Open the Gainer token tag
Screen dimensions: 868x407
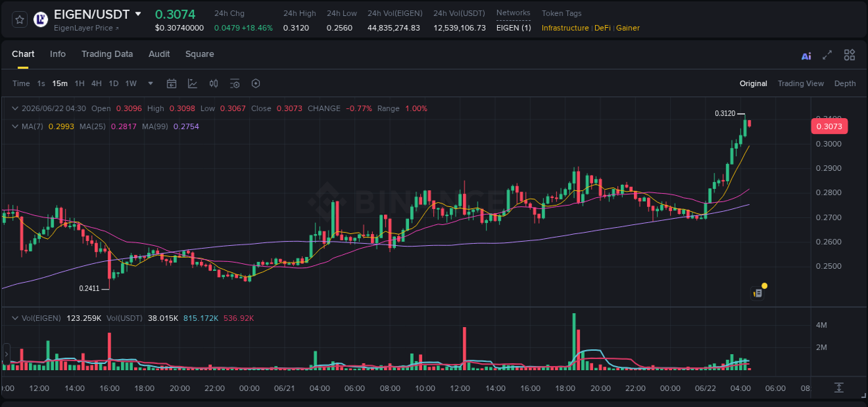(x=628, y=28)
